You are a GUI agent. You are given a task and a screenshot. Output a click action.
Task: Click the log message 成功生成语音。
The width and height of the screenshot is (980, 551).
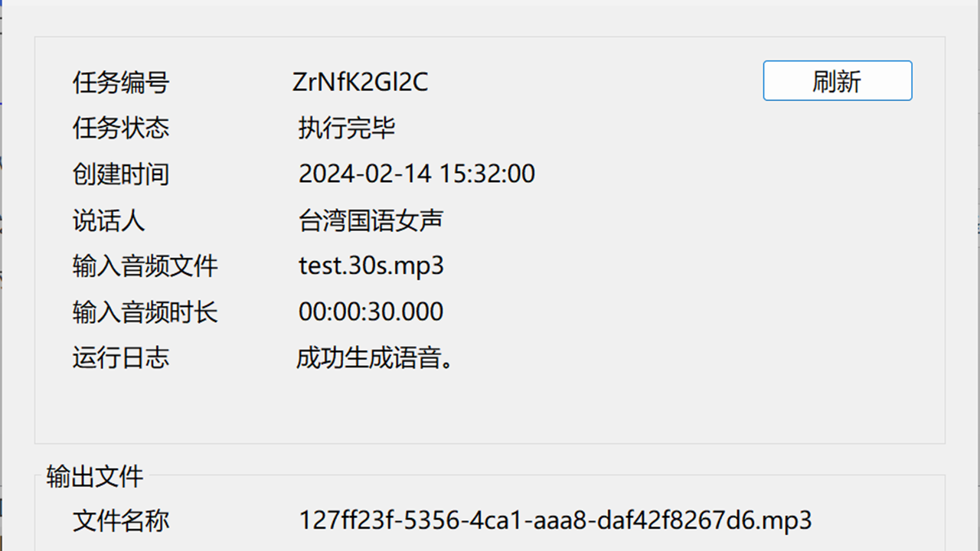[374, 357]
